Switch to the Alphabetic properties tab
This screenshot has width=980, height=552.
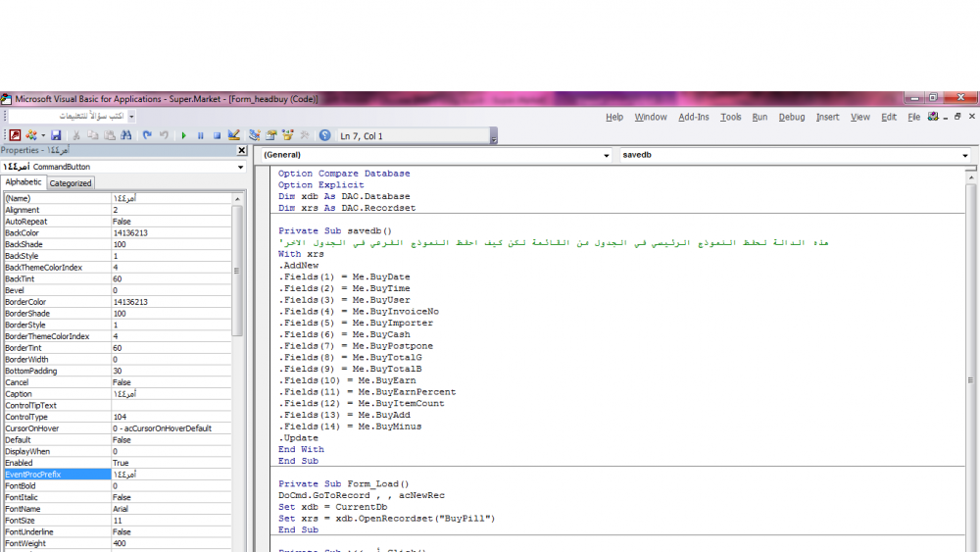(x=24, y=182)
